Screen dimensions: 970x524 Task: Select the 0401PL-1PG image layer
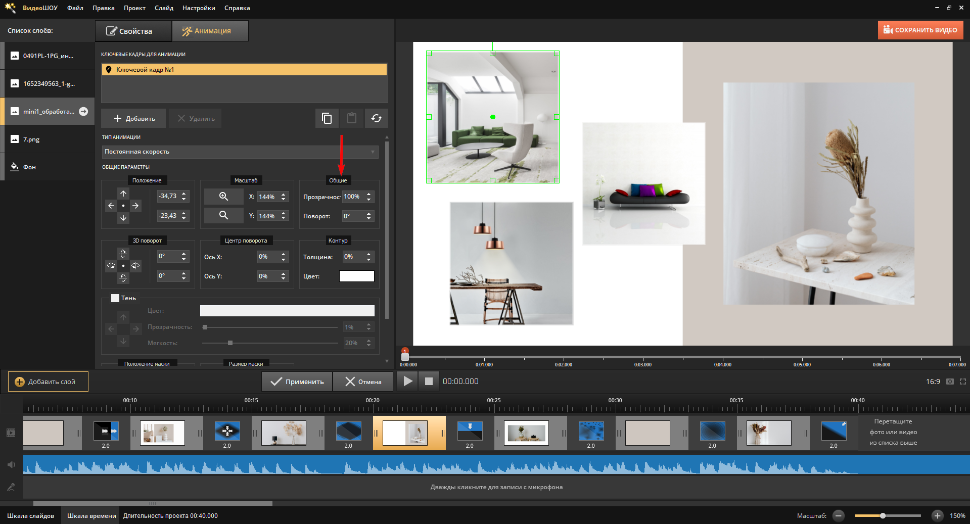(x=48, y=56)
